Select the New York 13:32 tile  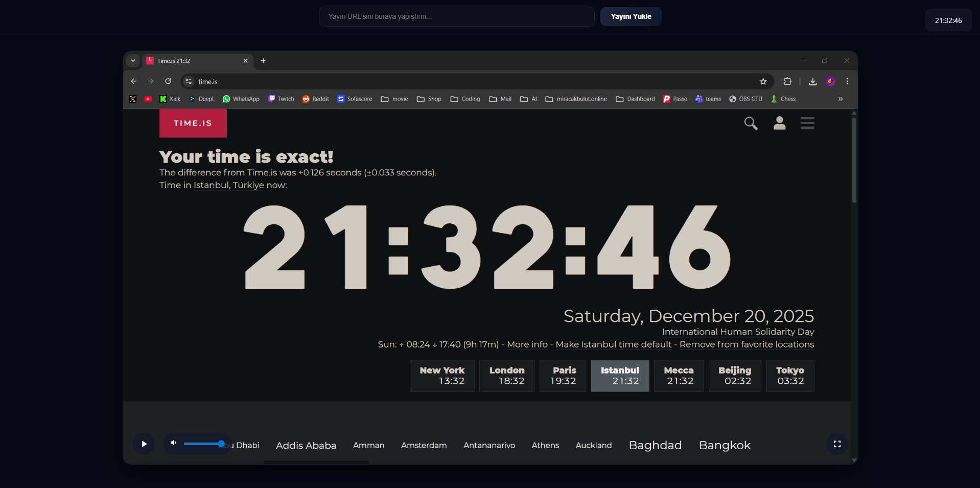442,376
